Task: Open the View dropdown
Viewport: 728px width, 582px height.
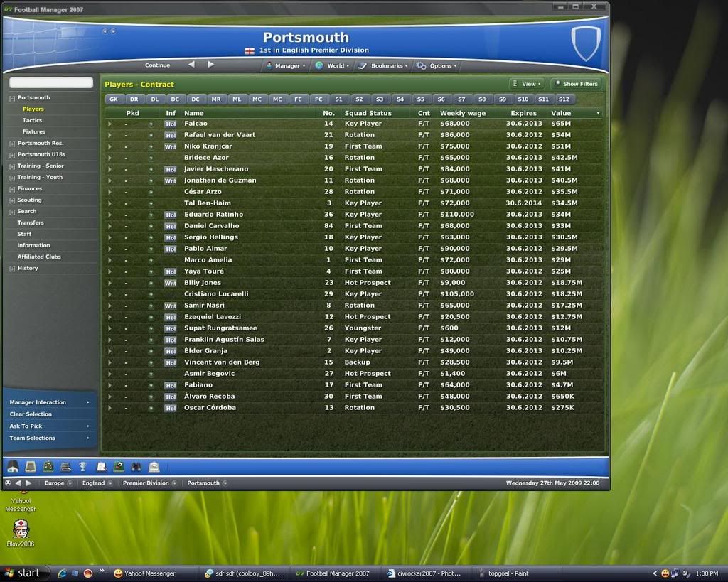Action: coord(527,84)
